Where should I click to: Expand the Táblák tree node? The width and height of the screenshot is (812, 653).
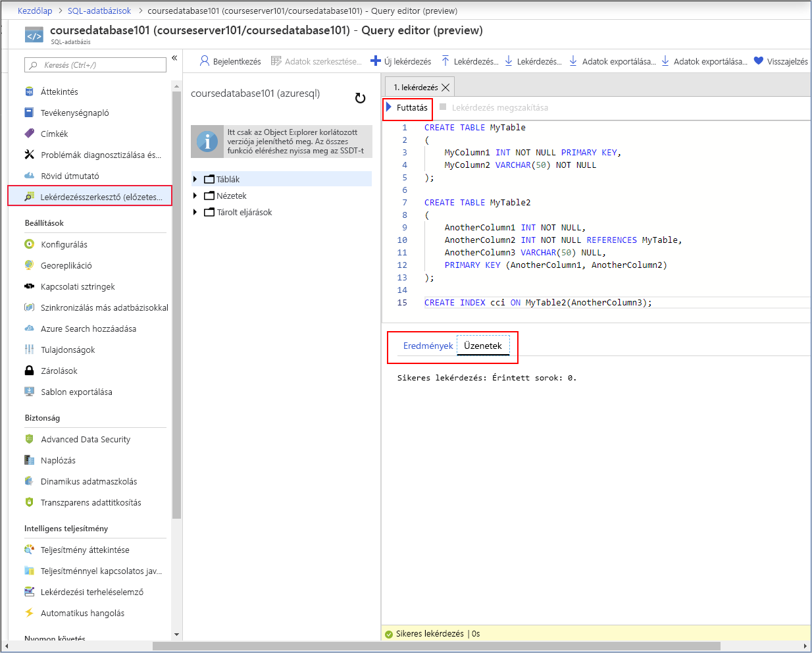[x=195, y=179]
